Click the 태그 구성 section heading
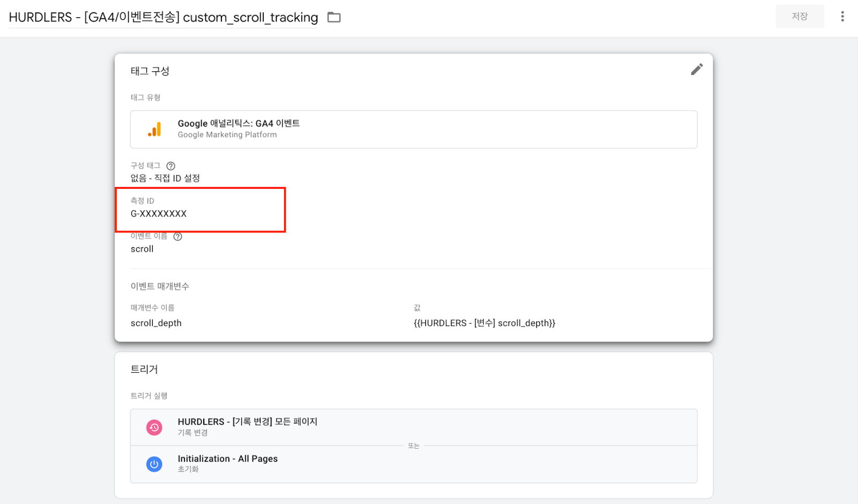The width and height of the screenshot is (858, 504). pos(150,71)
